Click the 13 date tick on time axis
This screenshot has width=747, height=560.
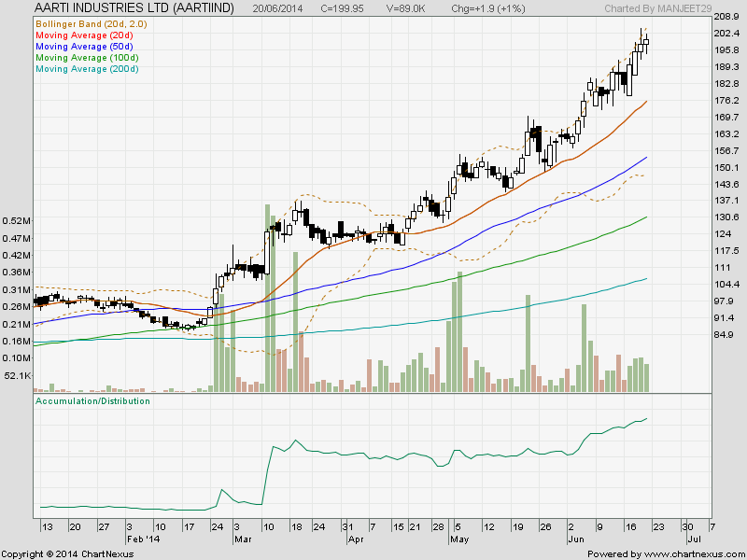click(x=48, y=527)
